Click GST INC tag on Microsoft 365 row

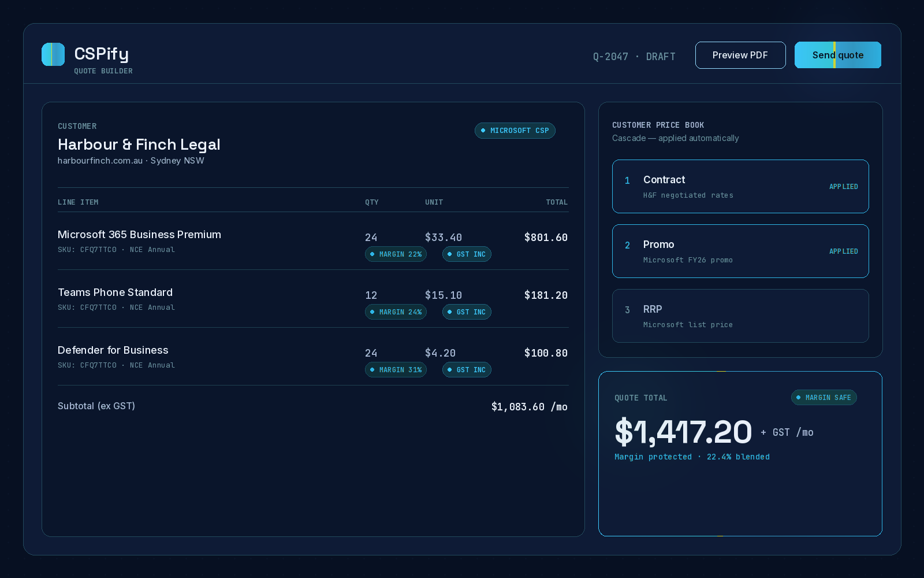point(467,254)
